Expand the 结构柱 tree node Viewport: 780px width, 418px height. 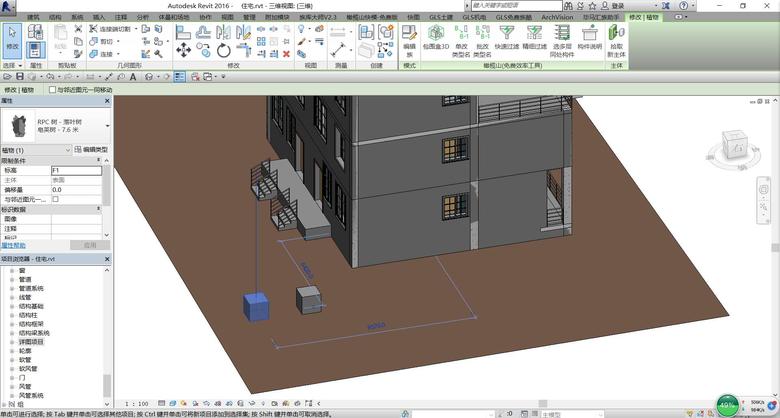13,313
